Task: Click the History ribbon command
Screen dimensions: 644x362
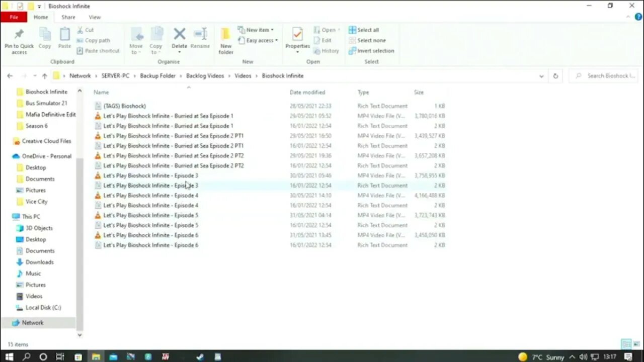Action: click(x=326, y=51)
